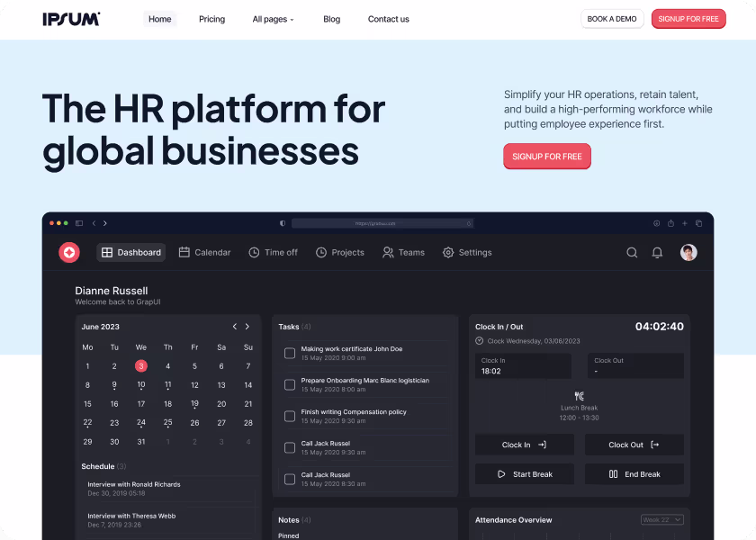Select date 25 in the calendar

pos(167,422)
